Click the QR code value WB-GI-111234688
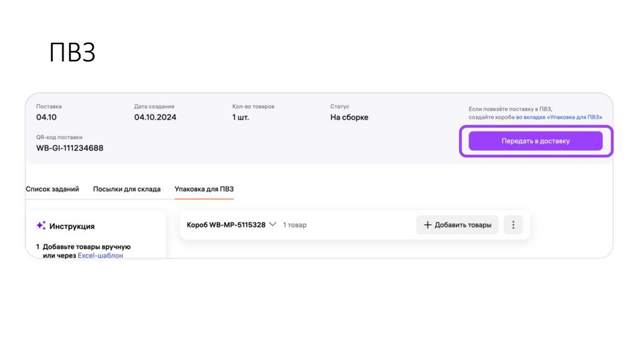644x361 pixels. point(70,148)
